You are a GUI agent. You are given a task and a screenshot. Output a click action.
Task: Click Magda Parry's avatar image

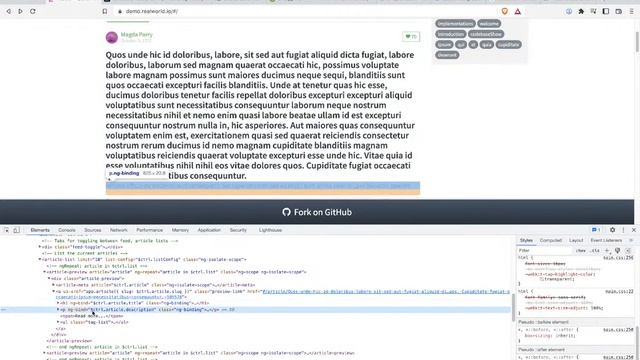click(x=112, y=38)
